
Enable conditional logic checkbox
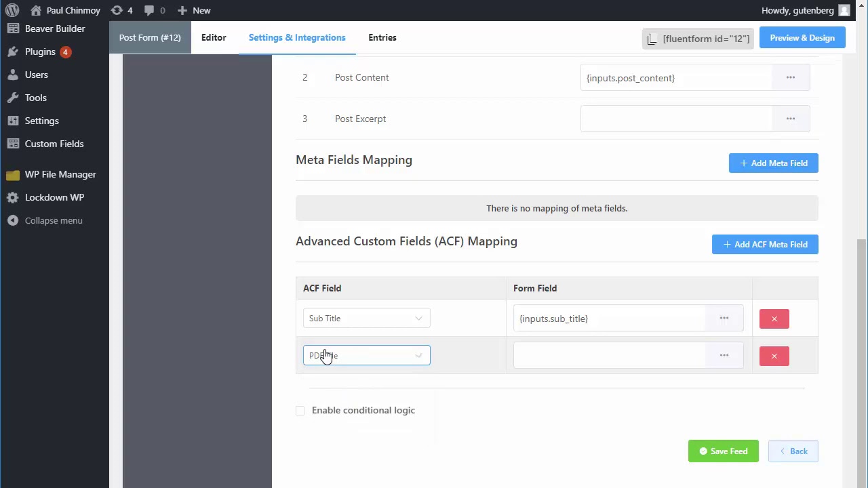pyautogui.click(x=300, y=411)
